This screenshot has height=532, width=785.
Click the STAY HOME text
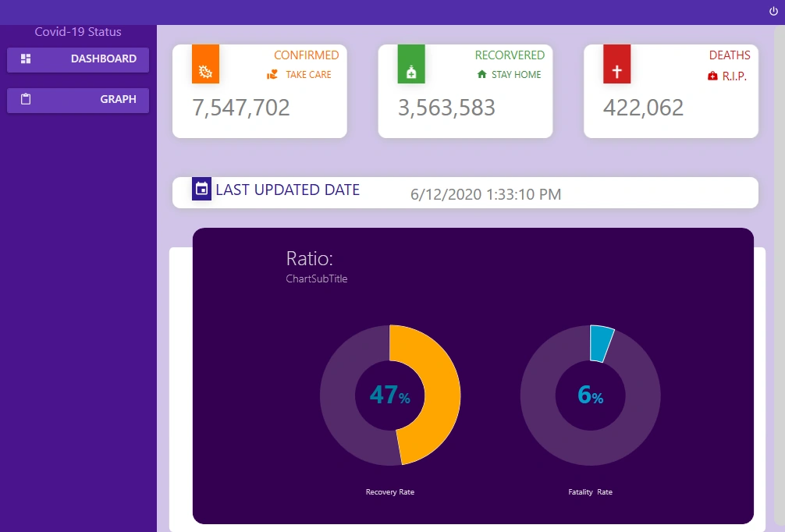[516, 75]
